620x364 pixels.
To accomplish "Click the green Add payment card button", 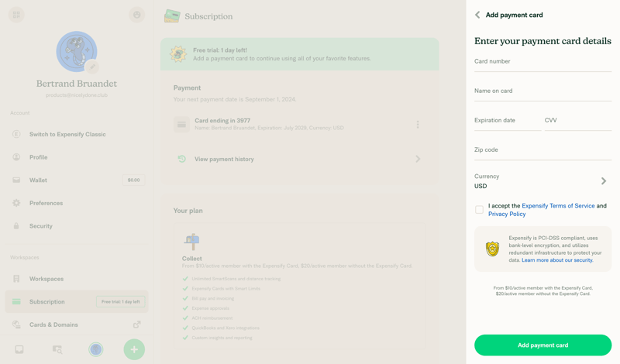I will 543,345.
